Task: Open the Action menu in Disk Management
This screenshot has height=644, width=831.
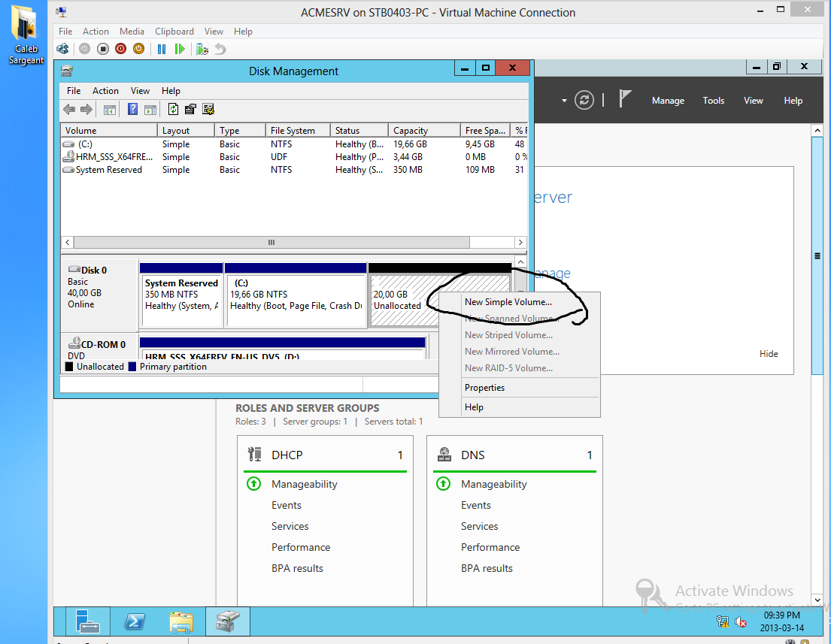Action: (105, 91)
